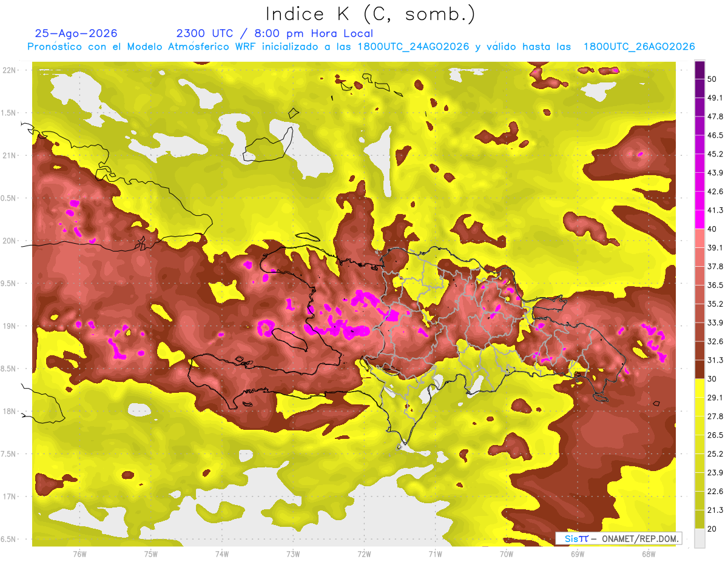Image resolution: width=728 pixels, height=562 pixels.
Task: Click the "17N" latitude label
Action: point(10,497)
